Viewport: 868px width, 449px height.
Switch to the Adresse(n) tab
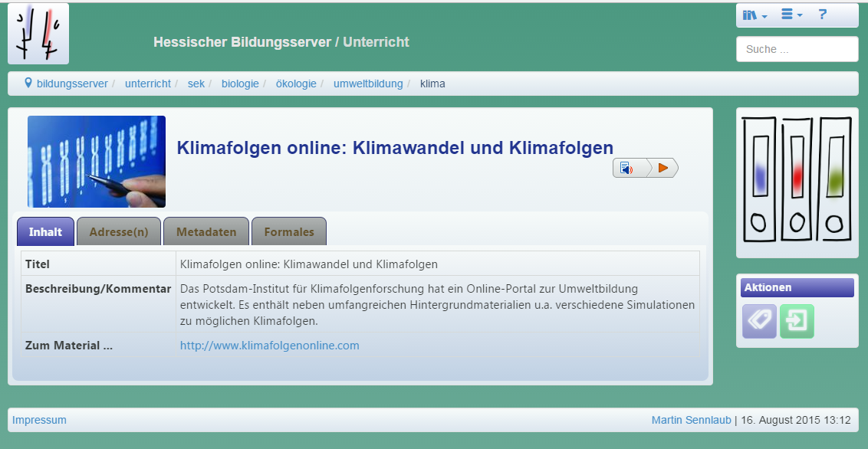[119, 231]
